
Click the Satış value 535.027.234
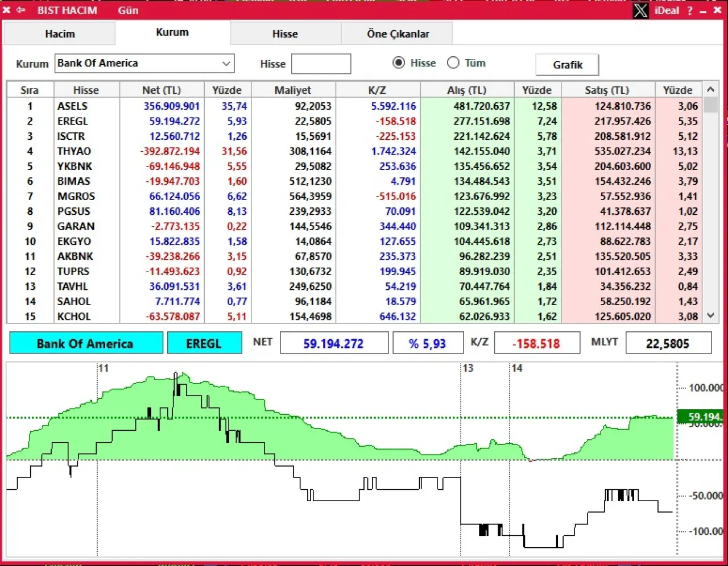[x=622, y=151]
